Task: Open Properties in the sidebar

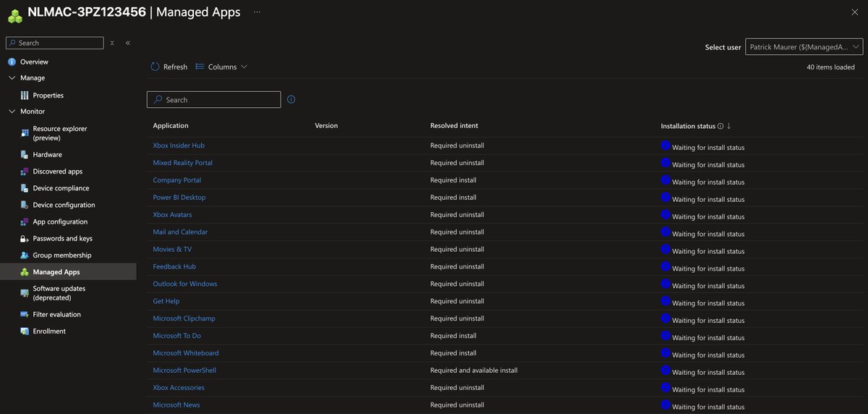Action: pos(48,96)
